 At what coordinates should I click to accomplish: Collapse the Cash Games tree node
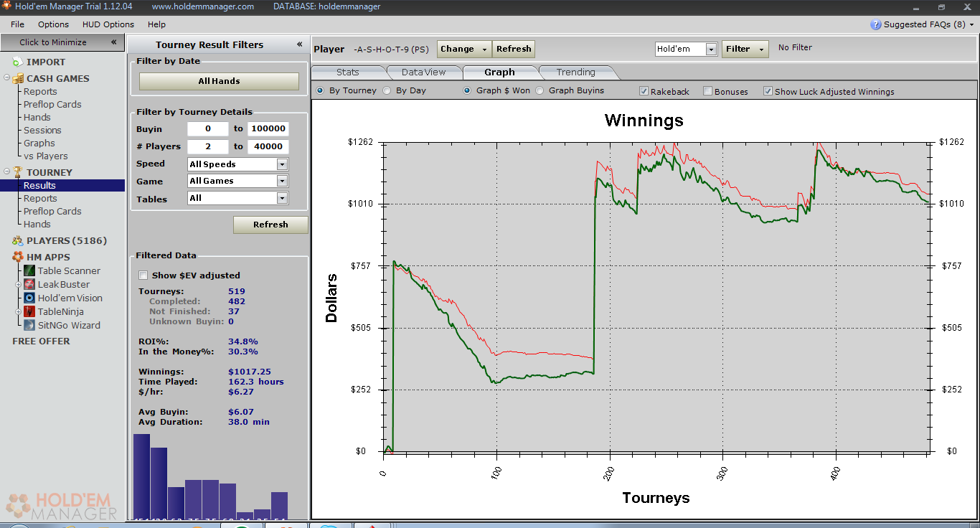(6, 78)
